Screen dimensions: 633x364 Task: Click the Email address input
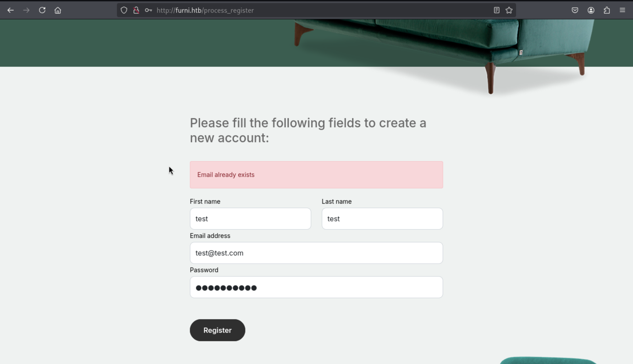click(x=316, y=253)
